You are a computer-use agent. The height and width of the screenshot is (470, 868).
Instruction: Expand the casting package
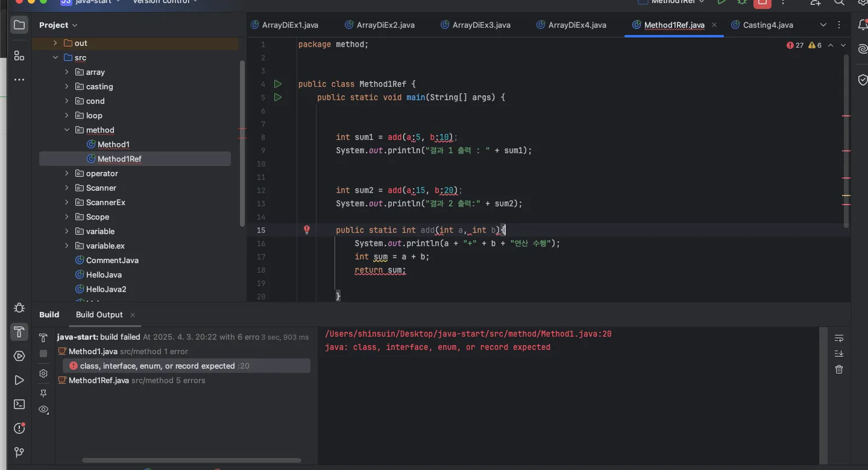(x=67, y=86)
